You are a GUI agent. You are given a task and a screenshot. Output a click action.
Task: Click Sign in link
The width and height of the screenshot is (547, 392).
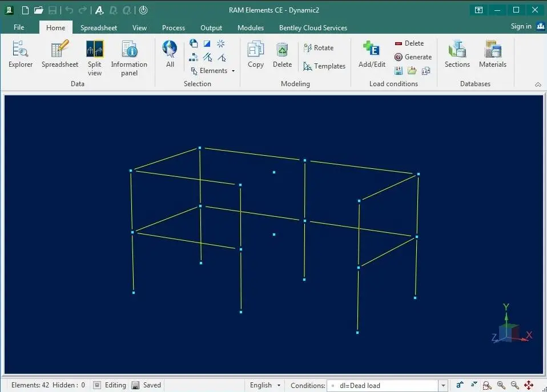521,26
